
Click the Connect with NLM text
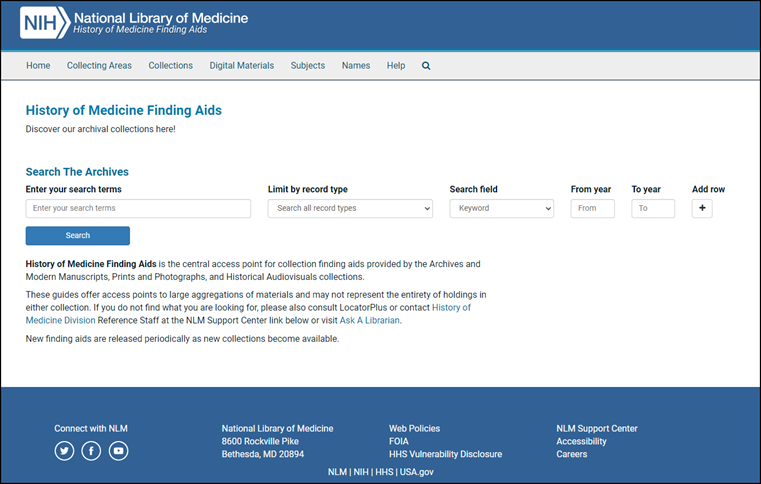tap(91, 429)
